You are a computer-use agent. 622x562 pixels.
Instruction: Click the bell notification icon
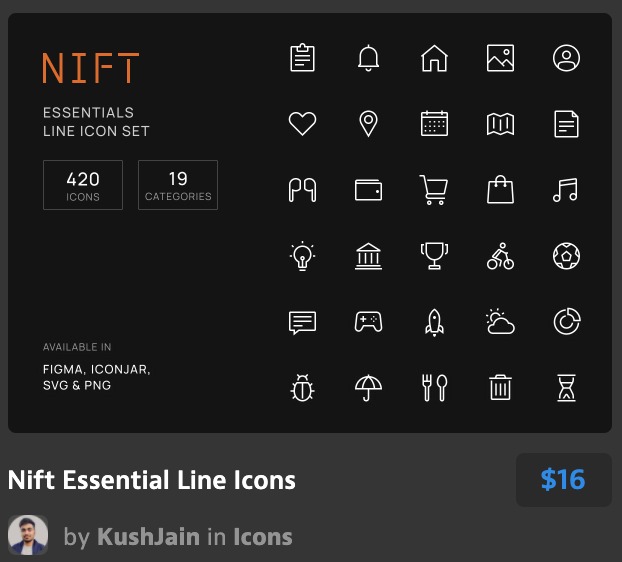coord(368,58)
